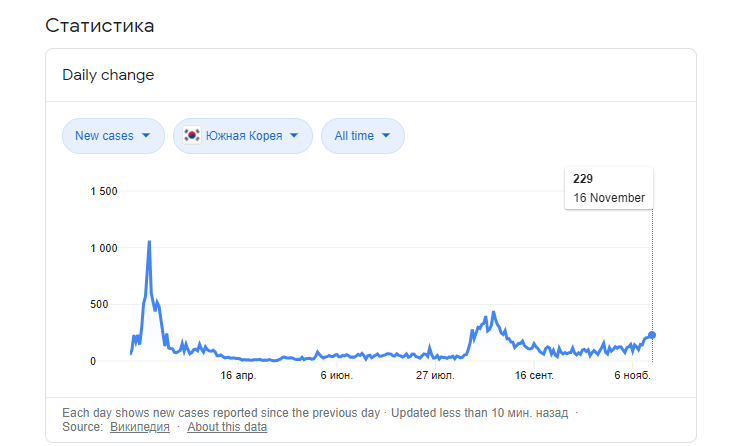
Task: Click the second wave peak near 400 cases
Action: (x=494, y=313)
